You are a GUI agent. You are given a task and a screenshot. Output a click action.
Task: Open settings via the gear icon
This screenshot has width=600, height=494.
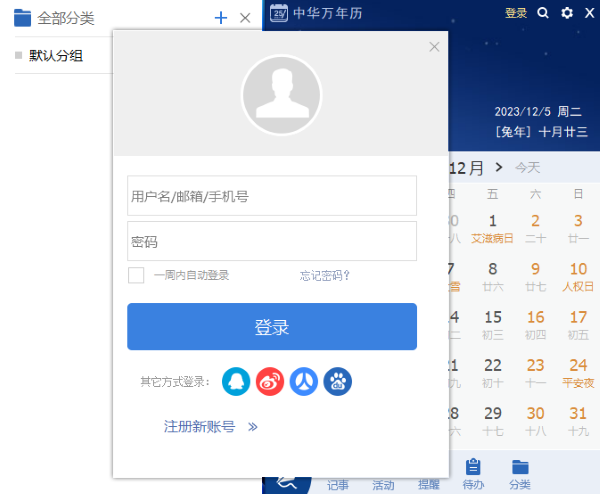(567, 13)
